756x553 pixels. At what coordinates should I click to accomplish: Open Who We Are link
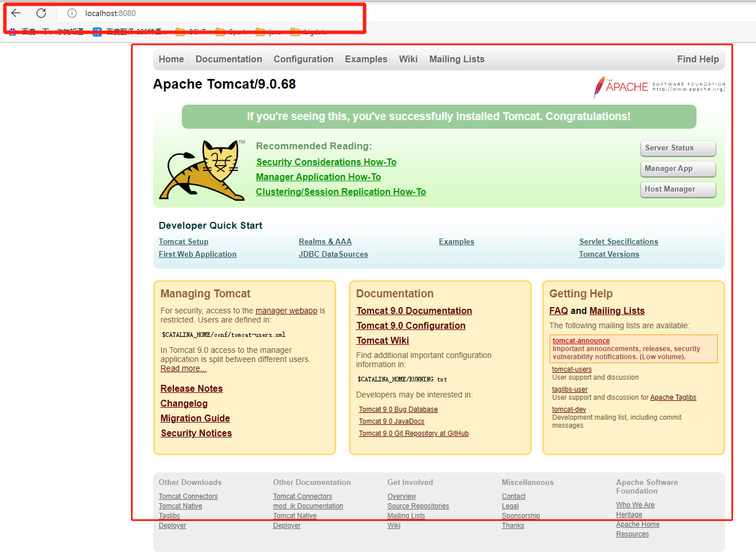pyautogui.click(x=635, y=505)
